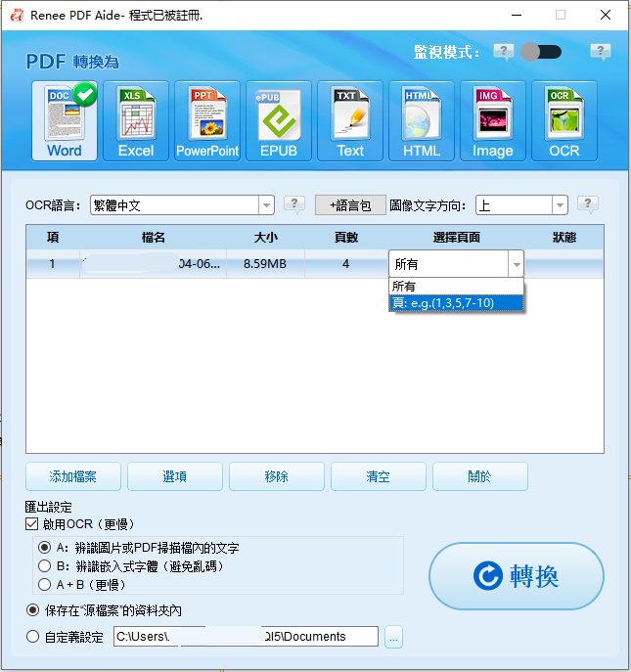This screenshot has width=631, height=672.
Task: Click the 選擇頁面 column header
Action: 456,237
